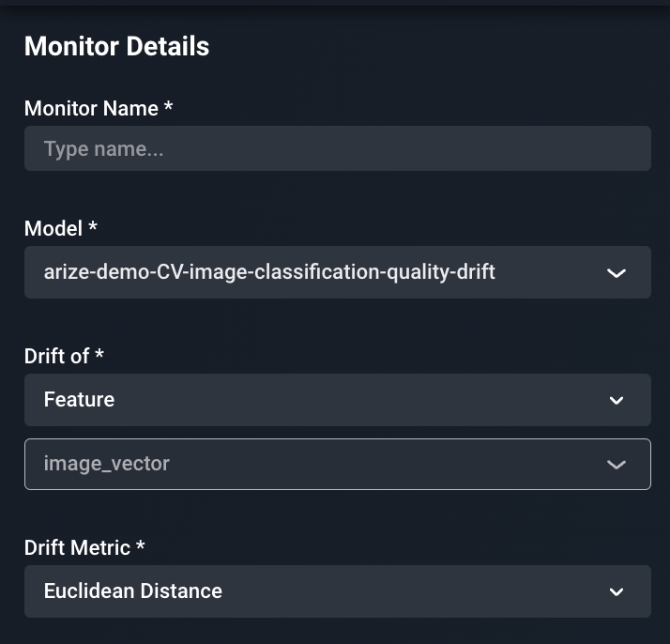Viewport: 670px width, 644px height.
Task: Click the Drift of label
Action: 56,356
